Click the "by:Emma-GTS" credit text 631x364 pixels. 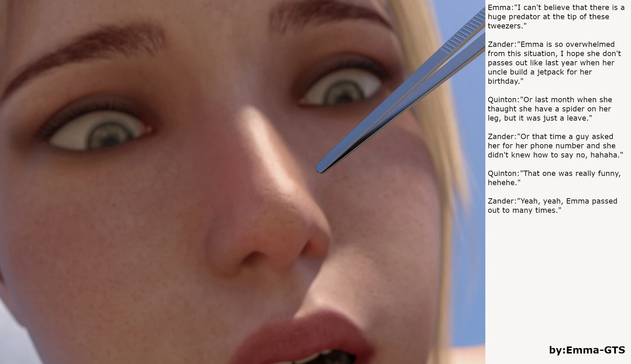(x=587, y=350)
